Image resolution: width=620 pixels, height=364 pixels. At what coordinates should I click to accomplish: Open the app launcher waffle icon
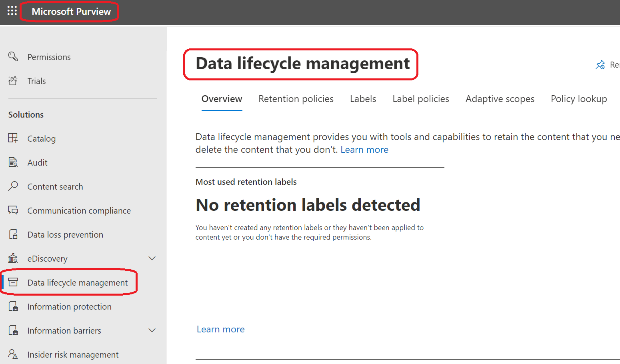coord(12,11)
